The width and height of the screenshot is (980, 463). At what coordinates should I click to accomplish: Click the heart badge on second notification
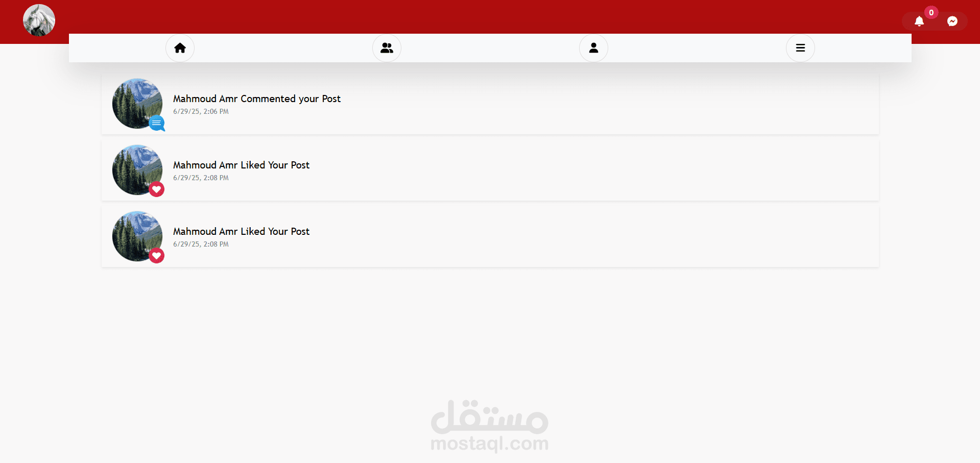tap(157, 189)
